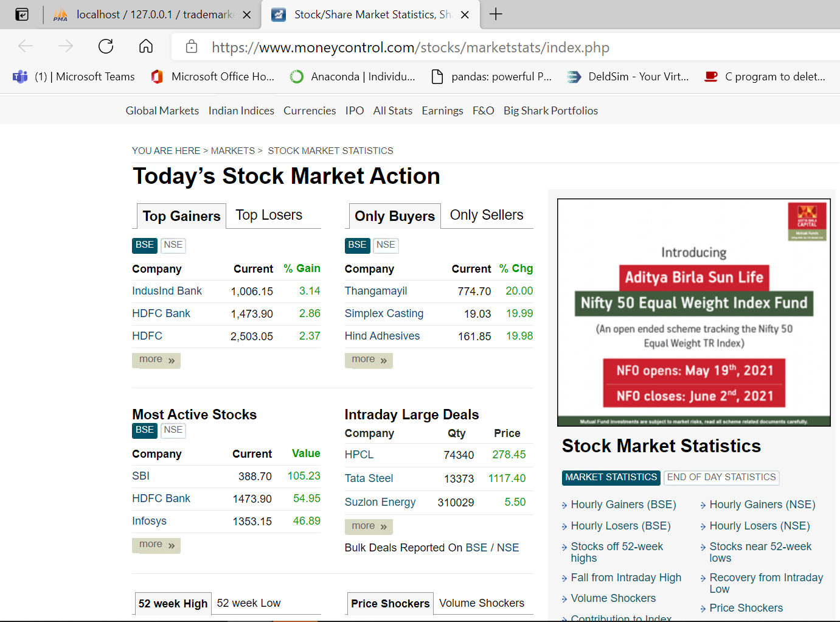840x622 pixels.
Task: Expand more Most Active Stocks
Action: [156, 545]
